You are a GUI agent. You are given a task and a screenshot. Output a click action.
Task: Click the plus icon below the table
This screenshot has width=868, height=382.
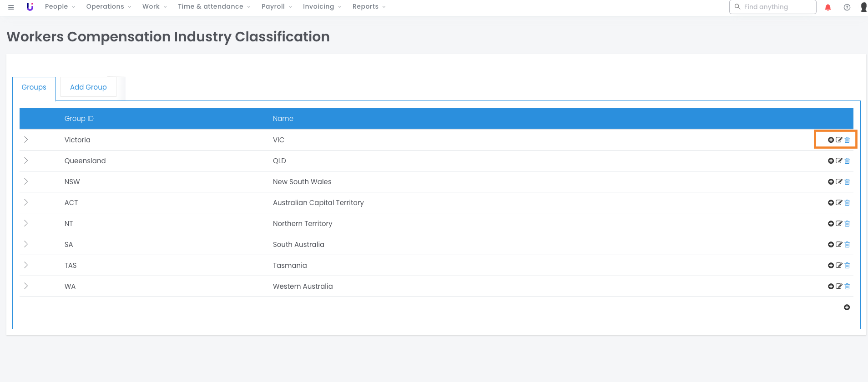point(847,307)
